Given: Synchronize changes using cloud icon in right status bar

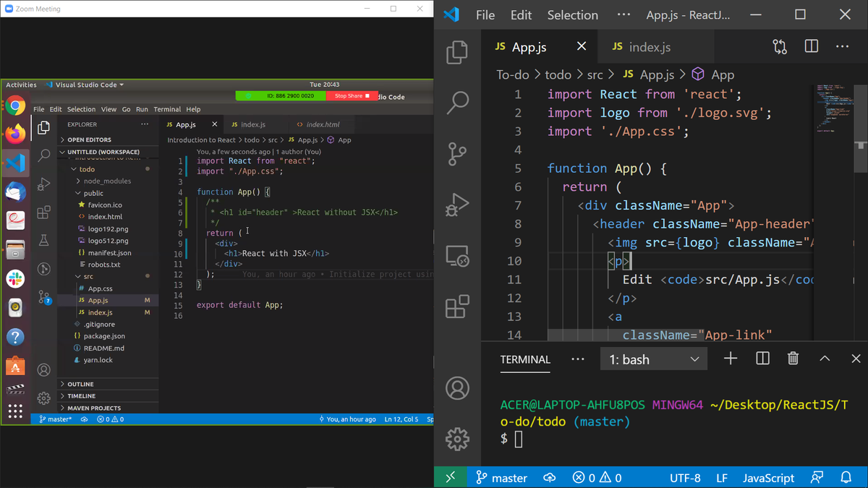Looking at the screenshot, I should coord(550,478).
